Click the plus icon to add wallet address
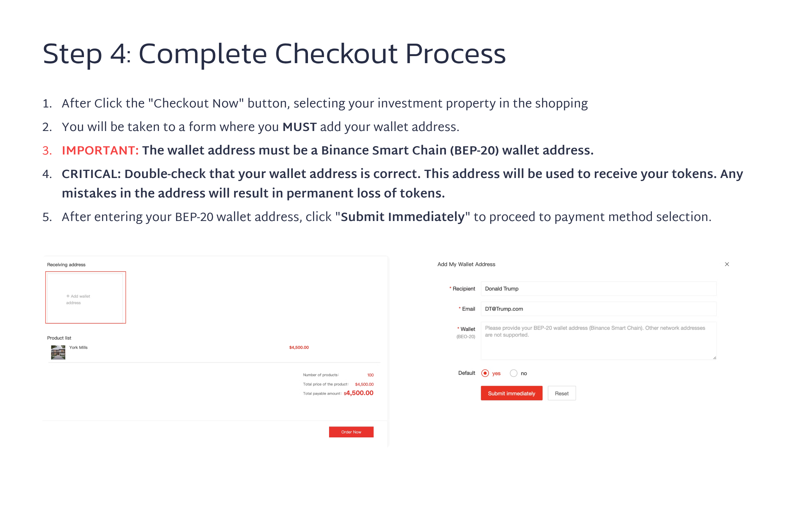 [68, 296]
